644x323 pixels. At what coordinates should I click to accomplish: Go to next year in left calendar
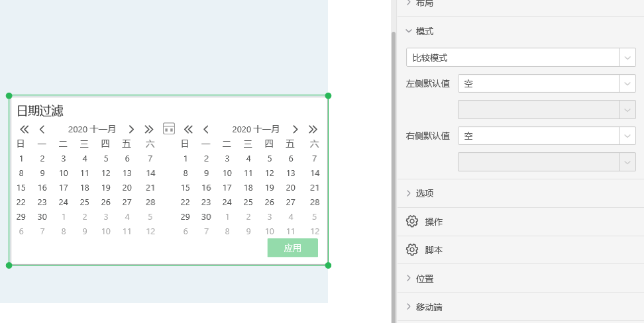coord(149,129)
